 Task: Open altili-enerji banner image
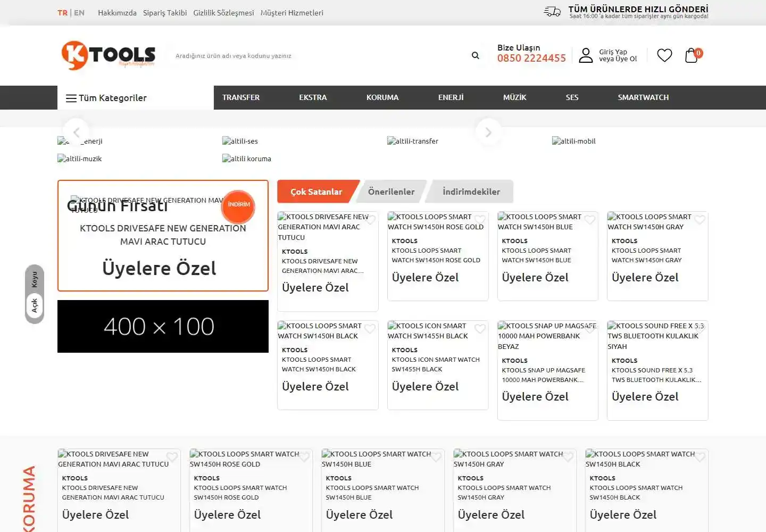(80, 141)
